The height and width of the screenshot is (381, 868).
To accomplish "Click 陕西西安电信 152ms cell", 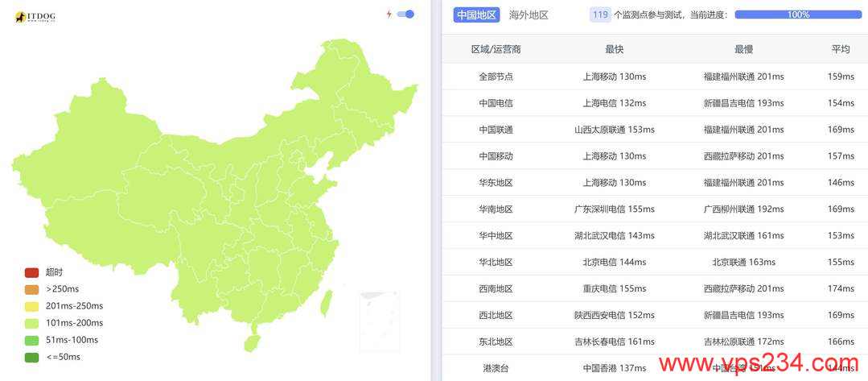I will 615,316.
